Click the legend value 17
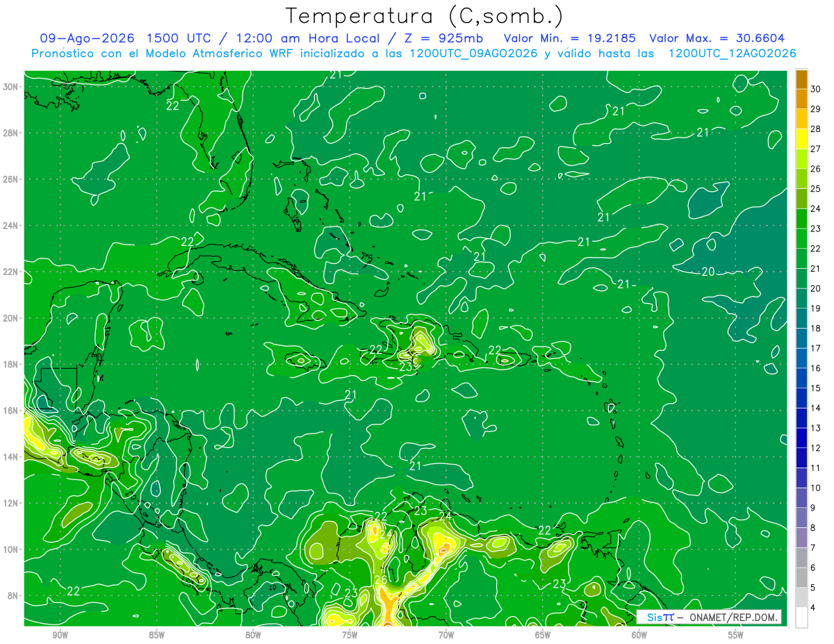Viewport: 834px width, 644px height. pos(816,348)
